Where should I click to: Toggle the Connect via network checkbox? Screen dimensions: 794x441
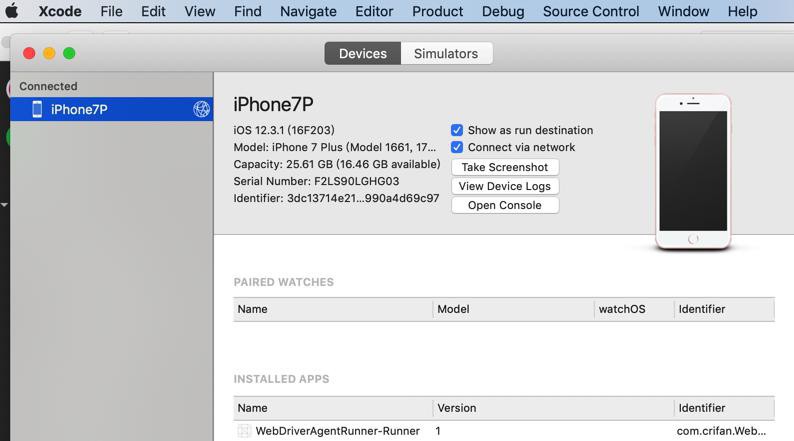click(x=457, y=147)
